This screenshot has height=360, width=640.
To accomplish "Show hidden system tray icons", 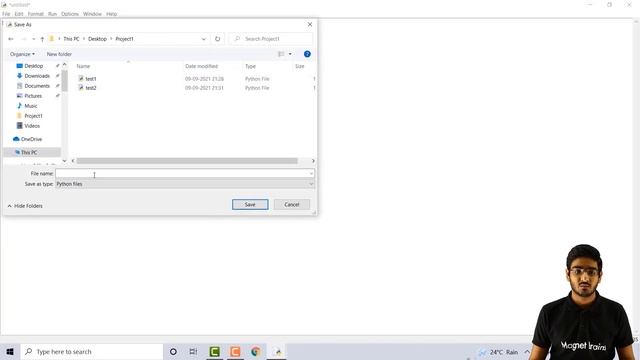I will 527,352.
